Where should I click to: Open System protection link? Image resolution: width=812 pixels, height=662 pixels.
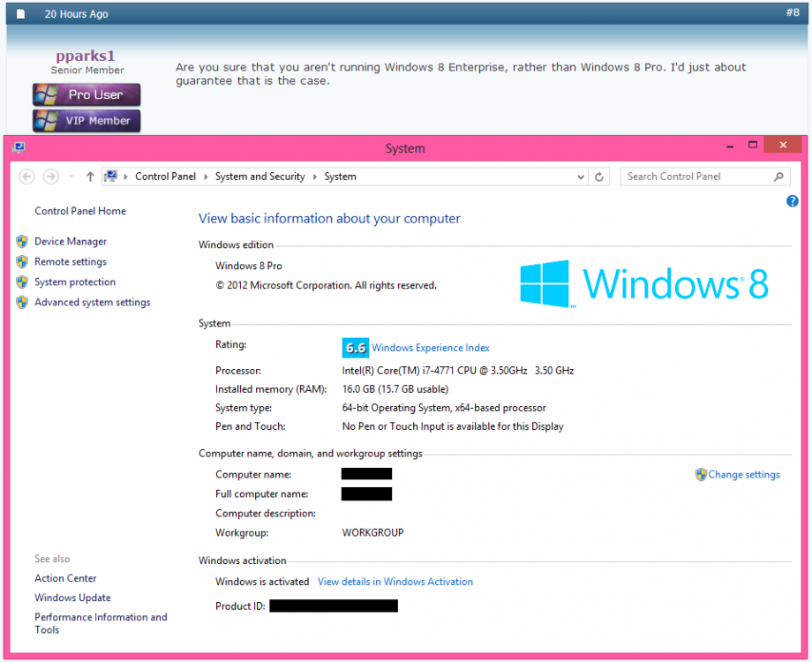[75, 282]
